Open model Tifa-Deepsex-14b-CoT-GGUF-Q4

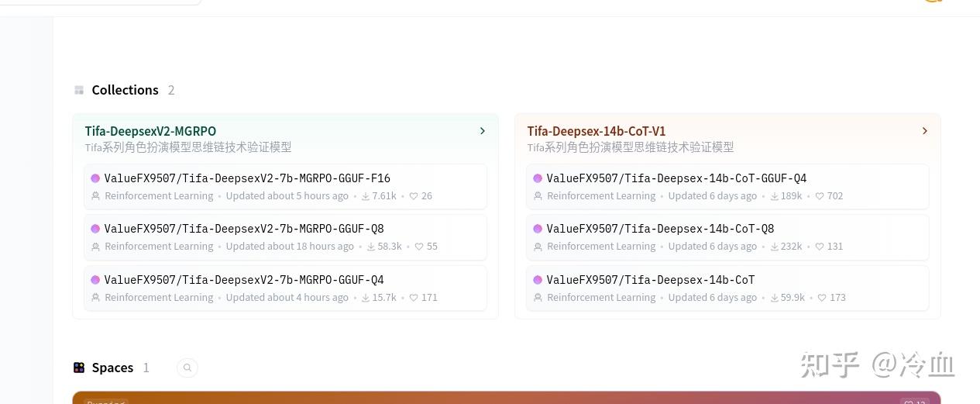[x=727, y=186]
